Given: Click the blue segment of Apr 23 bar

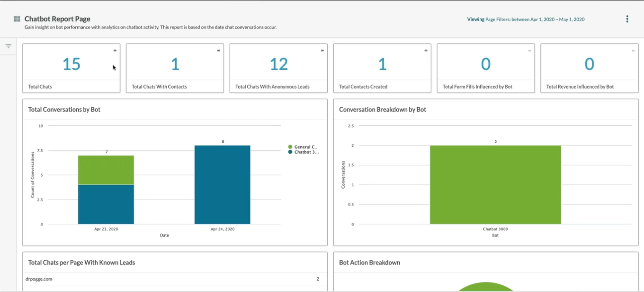Looking at the screenshot, I should click(x=106, y=204).
